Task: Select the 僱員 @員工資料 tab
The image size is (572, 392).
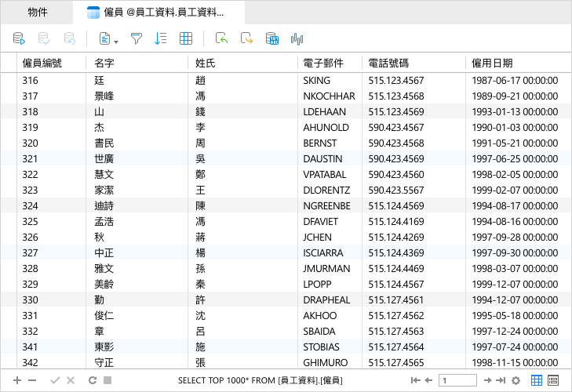Action: (x=158, y=12)
